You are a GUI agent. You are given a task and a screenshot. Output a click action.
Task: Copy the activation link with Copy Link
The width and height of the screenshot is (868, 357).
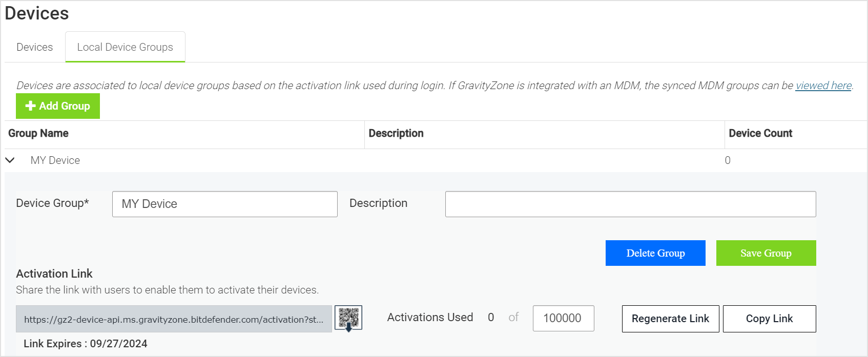[769, 319]
